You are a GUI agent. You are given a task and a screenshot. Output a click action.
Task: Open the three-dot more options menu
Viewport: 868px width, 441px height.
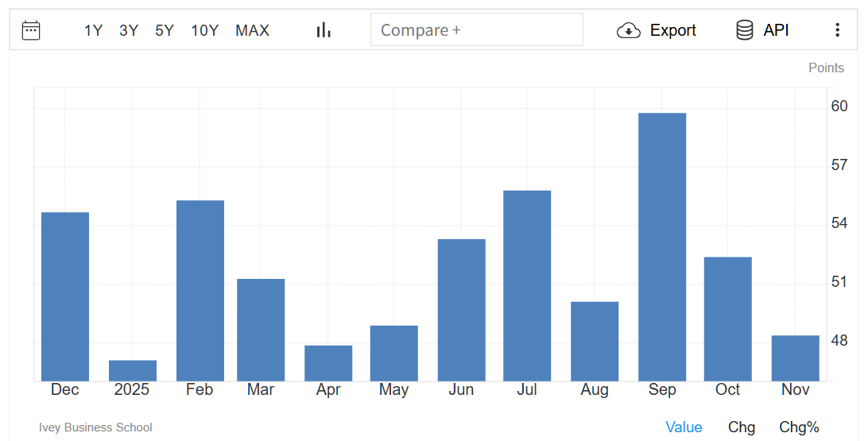[x=837, y=30]
